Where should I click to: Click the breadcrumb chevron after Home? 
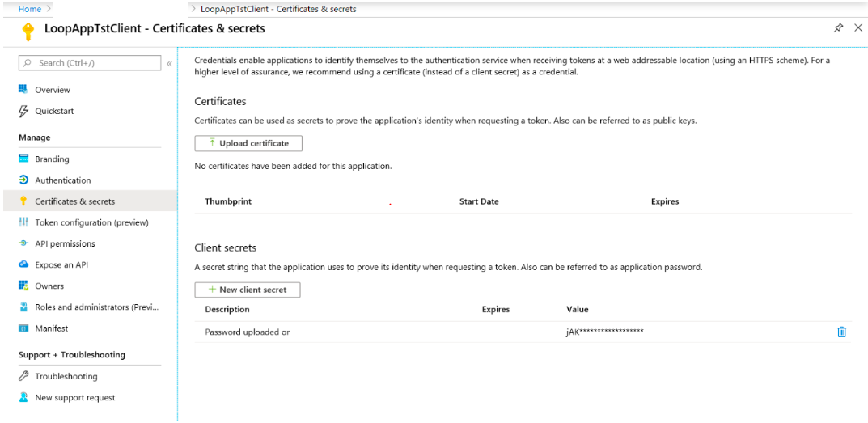pos(49,9)
